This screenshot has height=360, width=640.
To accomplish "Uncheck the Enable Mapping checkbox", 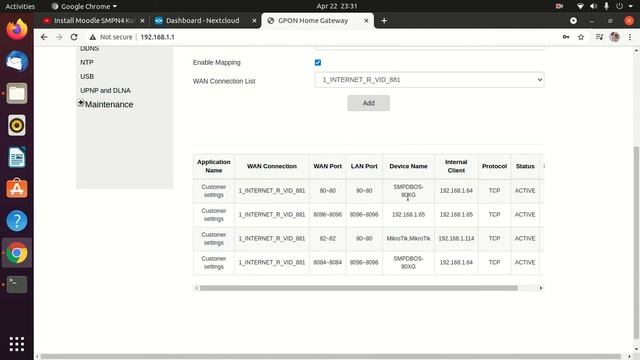I will pyautogui.click(x=318, y=62).
